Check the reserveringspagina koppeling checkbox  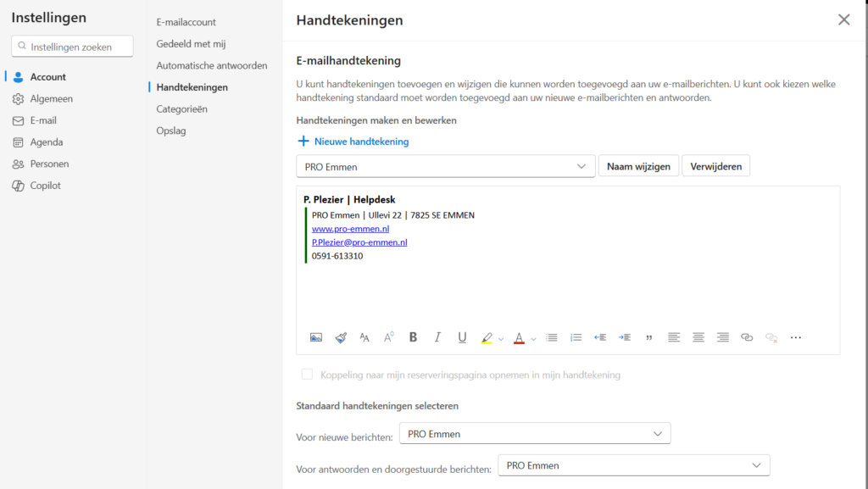[307, 375]
